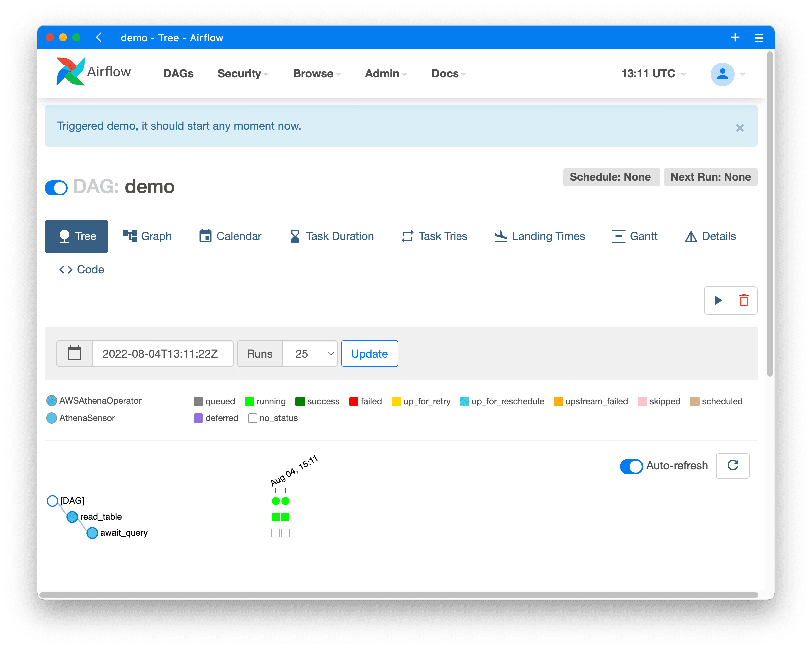Open the Runs count dropdown
Viewport: 812px width, 649px height.
(310, 353)
